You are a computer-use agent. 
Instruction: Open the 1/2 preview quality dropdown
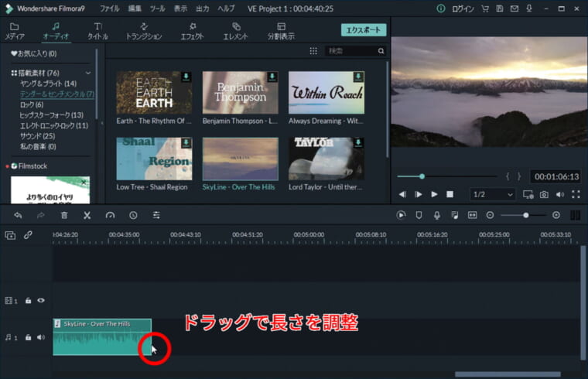492,194
